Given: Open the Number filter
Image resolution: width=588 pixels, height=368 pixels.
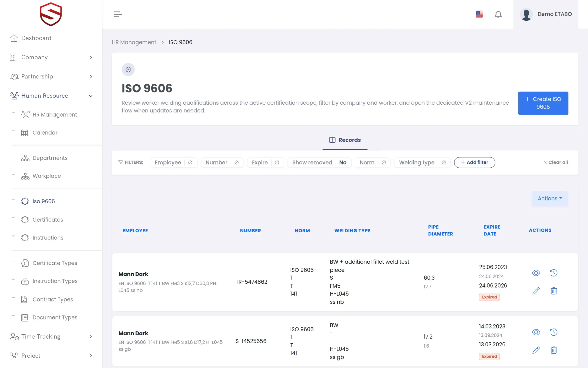Looking at the screenshot, I should coord(222,163).
